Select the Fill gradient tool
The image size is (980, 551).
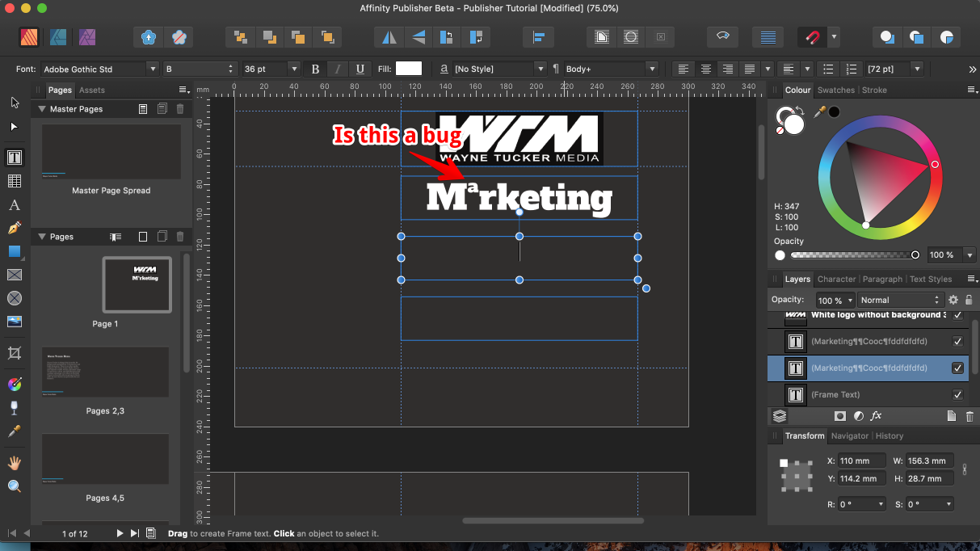tap(15, 384)
